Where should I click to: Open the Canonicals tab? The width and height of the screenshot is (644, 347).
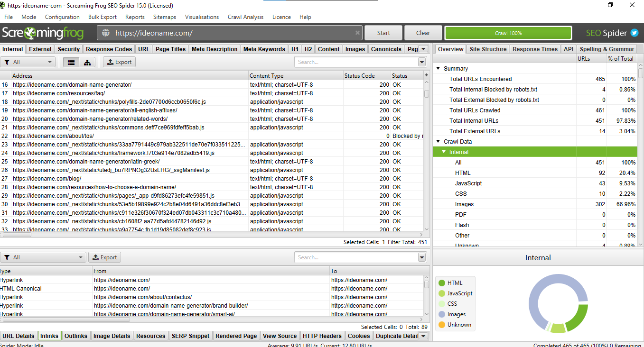[x=386, y=49]
